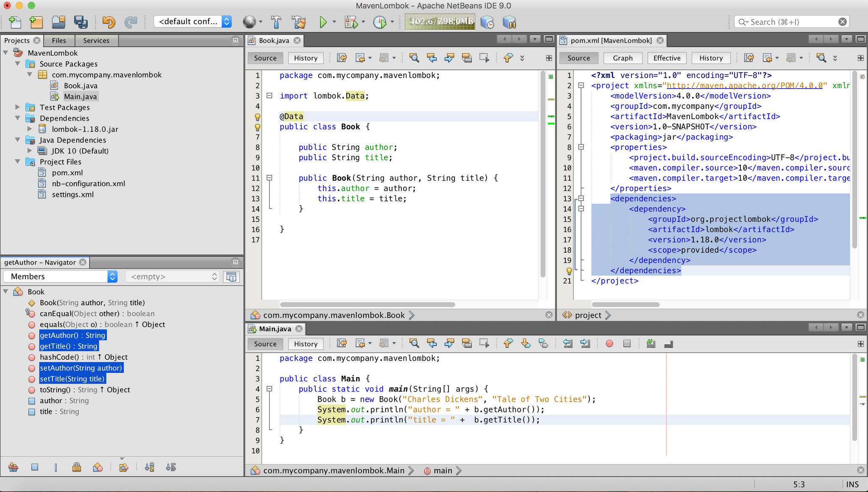Screen dimensions: 868x492
Task: Open the Members dropdown in Navigator
Action: click(x=60, y=277)
